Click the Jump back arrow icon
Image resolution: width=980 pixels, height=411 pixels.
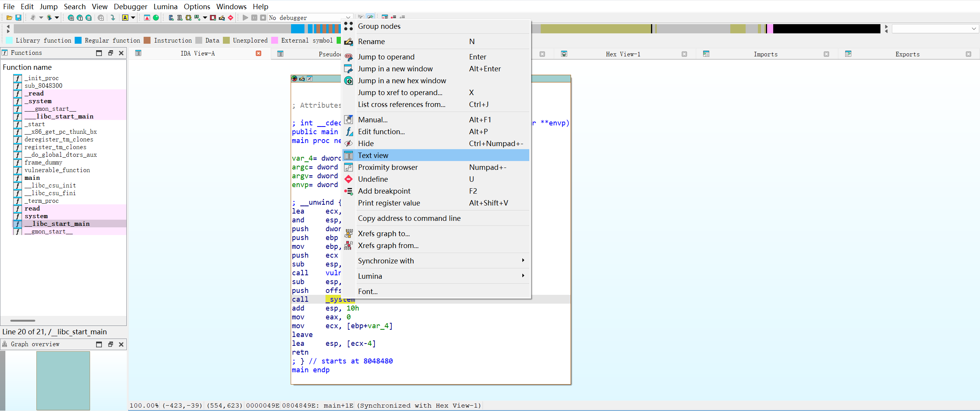coord(33,18)
